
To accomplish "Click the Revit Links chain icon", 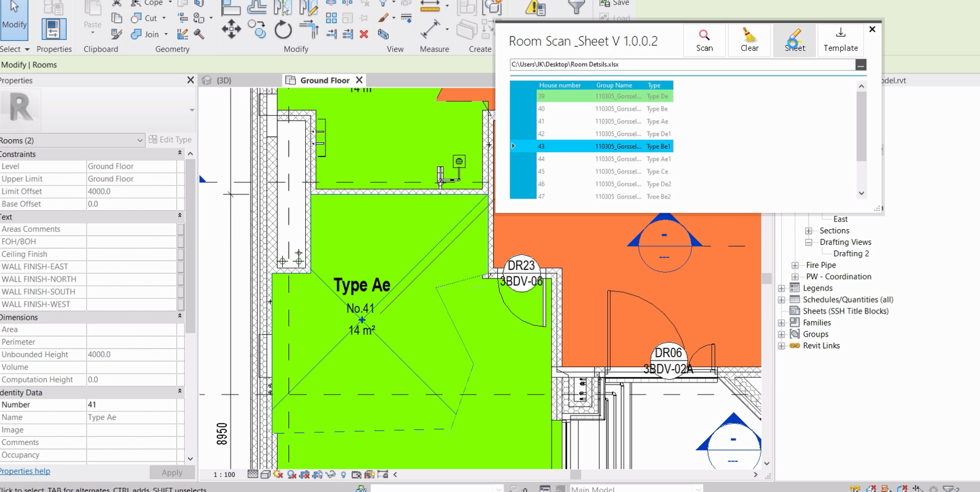I will (x=795, y=346).
